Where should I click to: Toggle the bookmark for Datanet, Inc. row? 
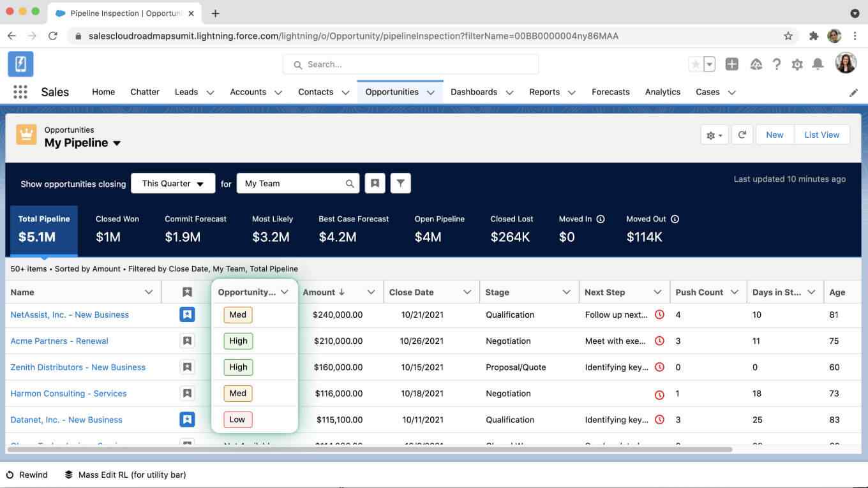187,420
